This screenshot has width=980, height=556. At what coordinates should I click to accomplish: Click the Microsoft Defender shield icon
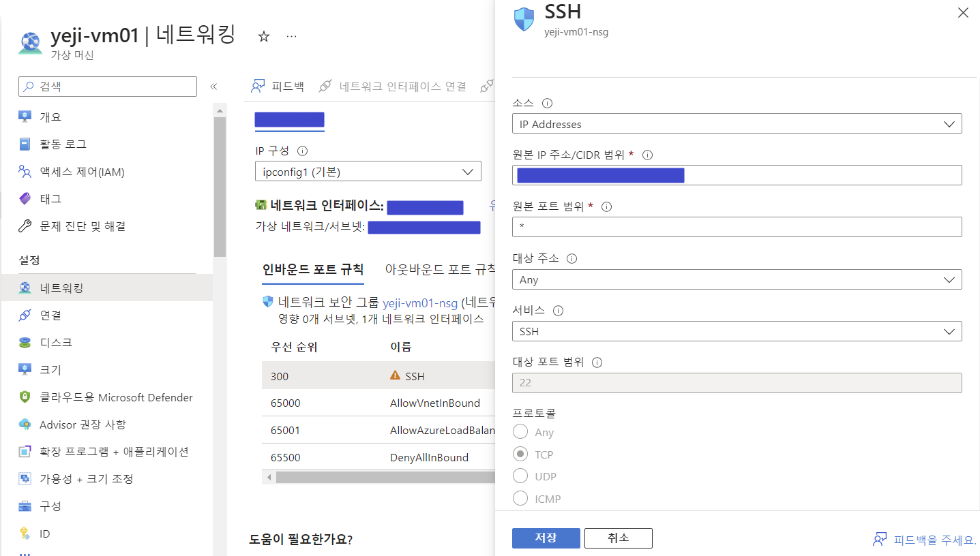pyautogui.click(x=25, y=397)
